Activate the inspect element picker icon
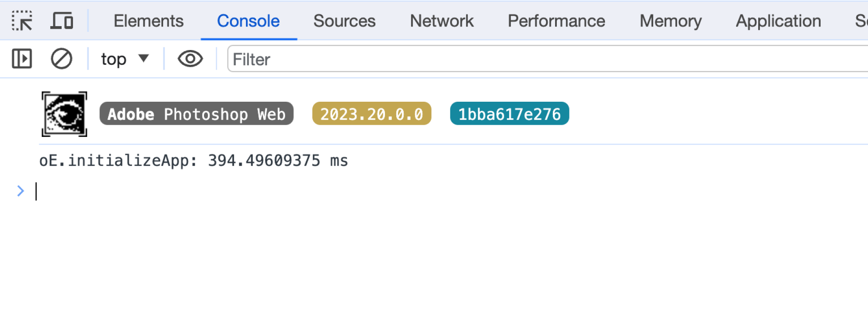Viewport: 868px width, 326px height. point(22,21)
